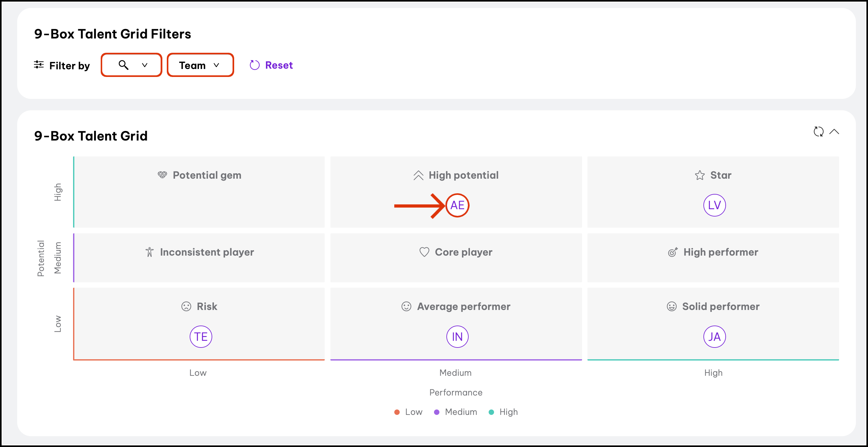Screen dimensions: 868x447
Task: Toggle the High legend series
Action: pyautogui.click(x=503, y=412)
